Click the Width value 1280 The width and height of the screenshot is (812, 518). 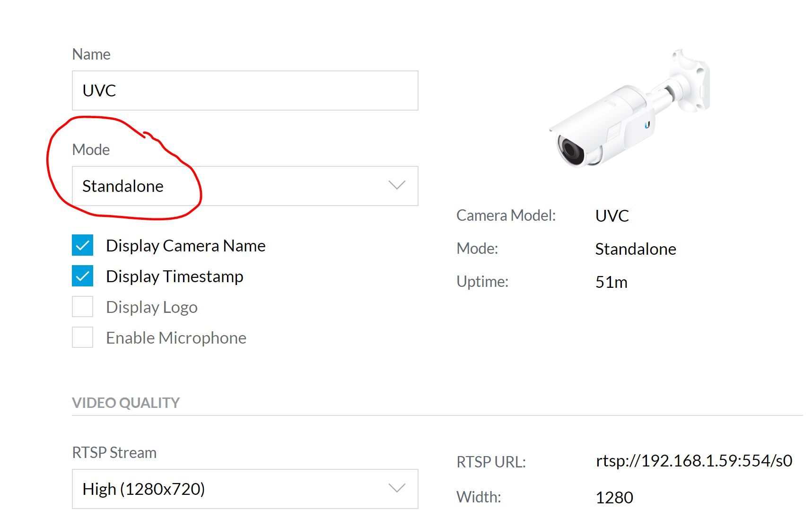click(614, 498)
